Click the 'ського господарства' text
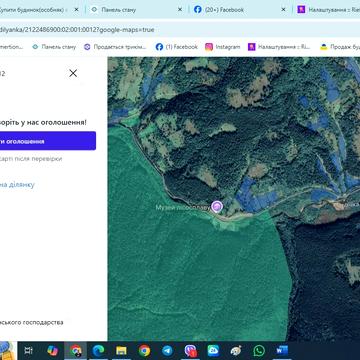Viewport: 360px width, 360px height. coord(32,322)
